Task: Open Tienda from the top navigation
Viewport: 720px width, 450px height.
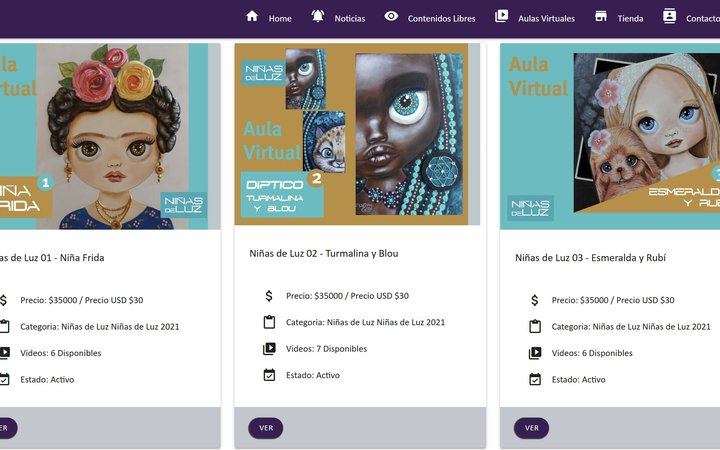Action: click(x=630, y=18)
